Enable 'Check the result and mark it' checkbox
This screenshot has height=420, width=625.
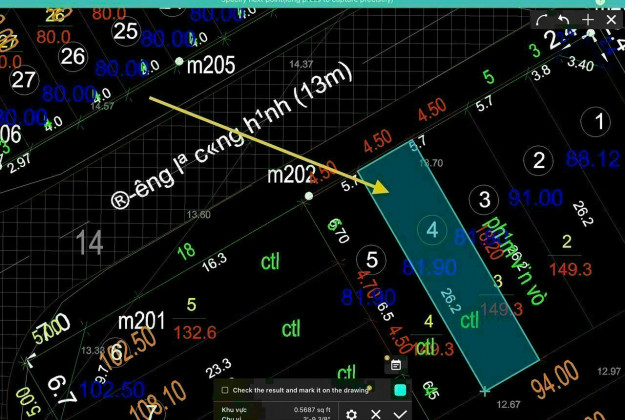point(225,390)
